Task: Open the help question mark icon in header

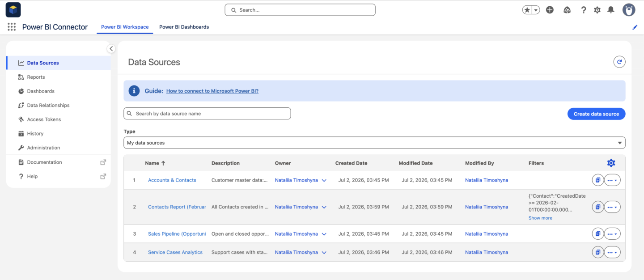Action: [584, 10]
